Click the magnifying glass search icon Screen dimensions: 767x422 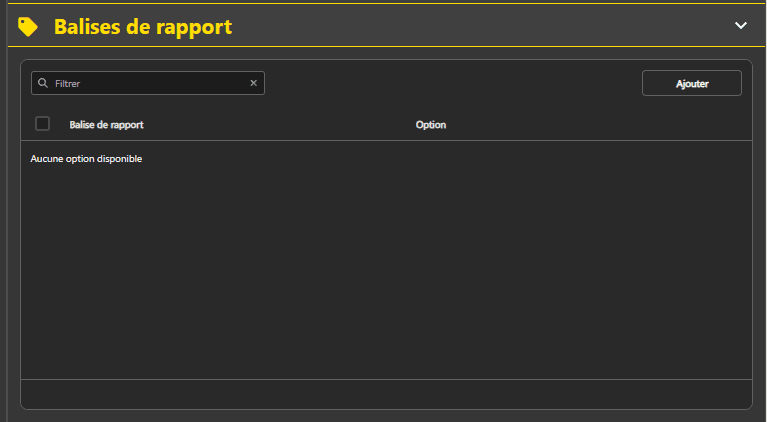[x=43, y=83]
